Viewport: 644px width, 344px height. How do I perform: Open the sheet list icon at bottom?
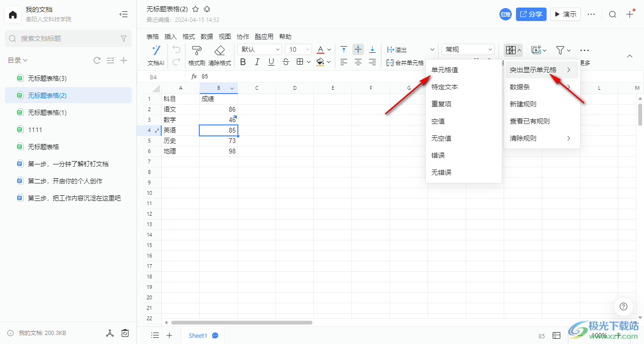pyautogui.click(x=155, y=335)
